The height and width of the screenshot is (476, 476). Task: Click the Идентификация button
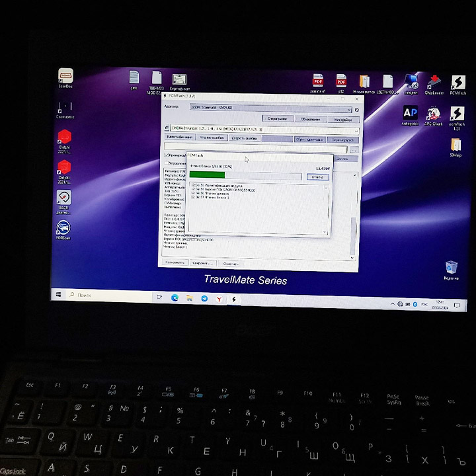(x=180, y=137)
